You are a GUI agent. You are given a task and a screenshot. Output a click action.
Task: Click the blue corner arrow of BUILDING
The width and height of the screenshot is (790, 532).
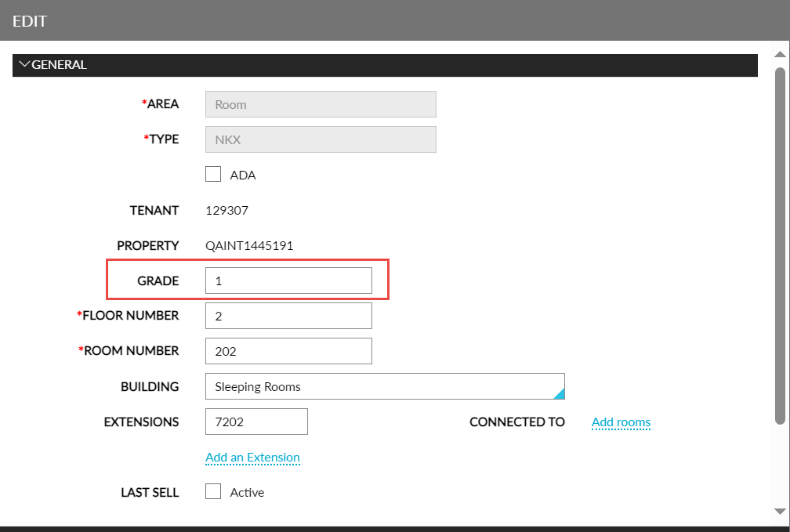(x=560, y=394)
